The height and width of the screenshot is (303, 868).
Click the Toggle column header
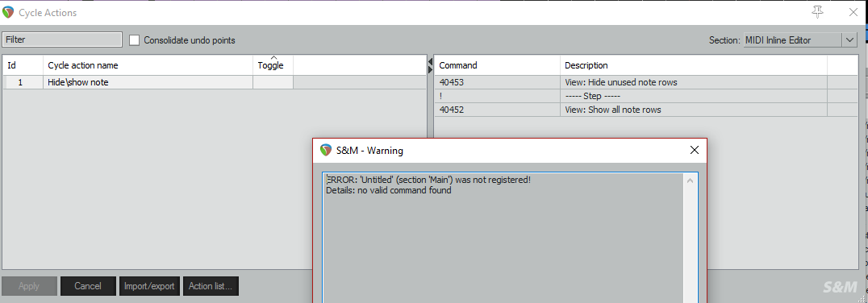point(273,65)
